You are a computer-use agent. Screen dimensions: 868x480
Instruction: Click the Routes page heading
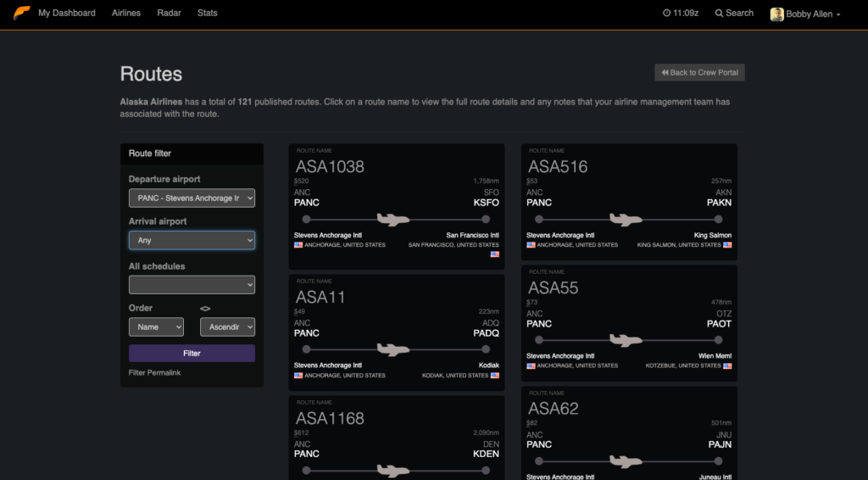click(151, 74)
